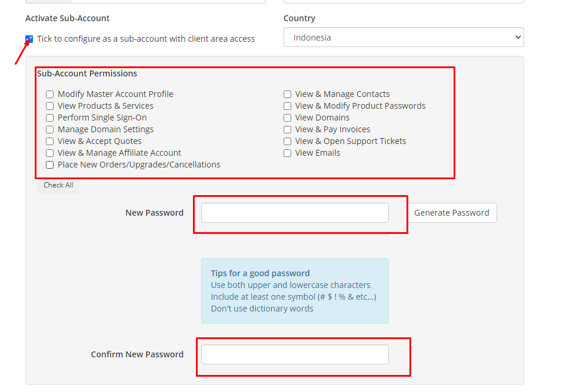
Task: Enable the View Emails permission
Action: 288,153
